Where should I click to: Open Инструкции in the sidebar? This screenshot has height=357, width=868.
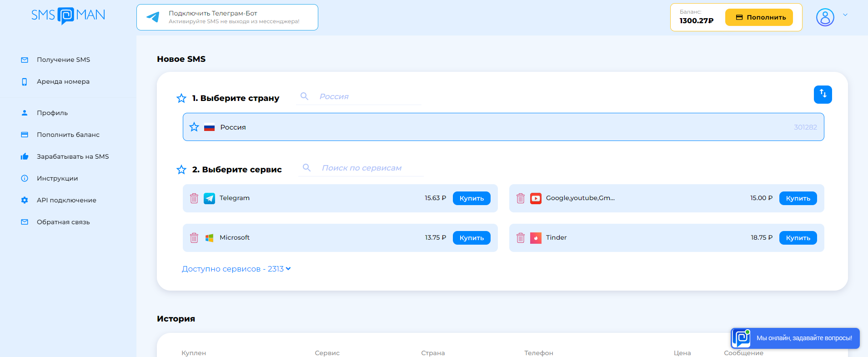57,178
